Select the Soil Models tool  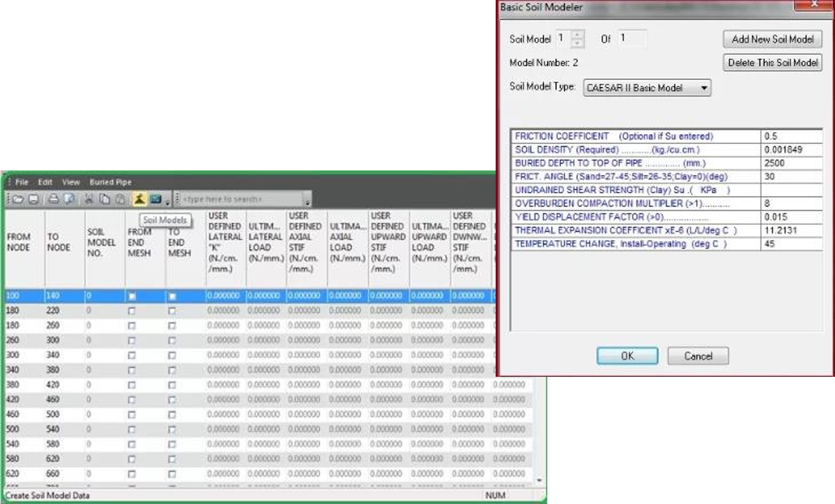pyautogui.click(x=139, y=199)
